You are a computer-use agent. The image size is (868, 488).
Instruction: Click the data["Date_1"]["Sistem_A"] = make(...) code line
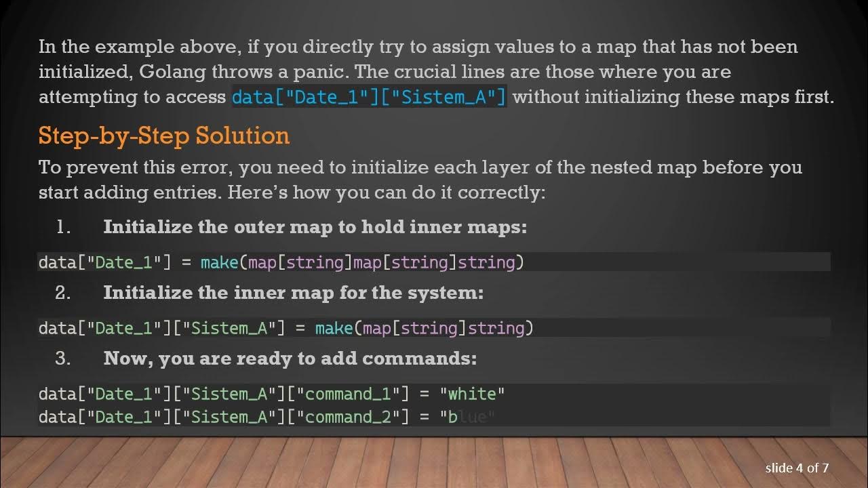coord(285,328)
